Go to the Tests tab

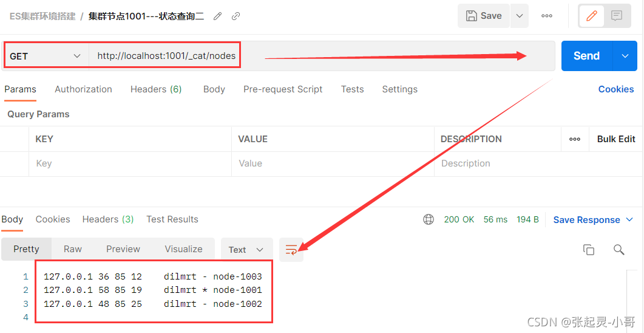pyautogui.click(x=353, y=89)
